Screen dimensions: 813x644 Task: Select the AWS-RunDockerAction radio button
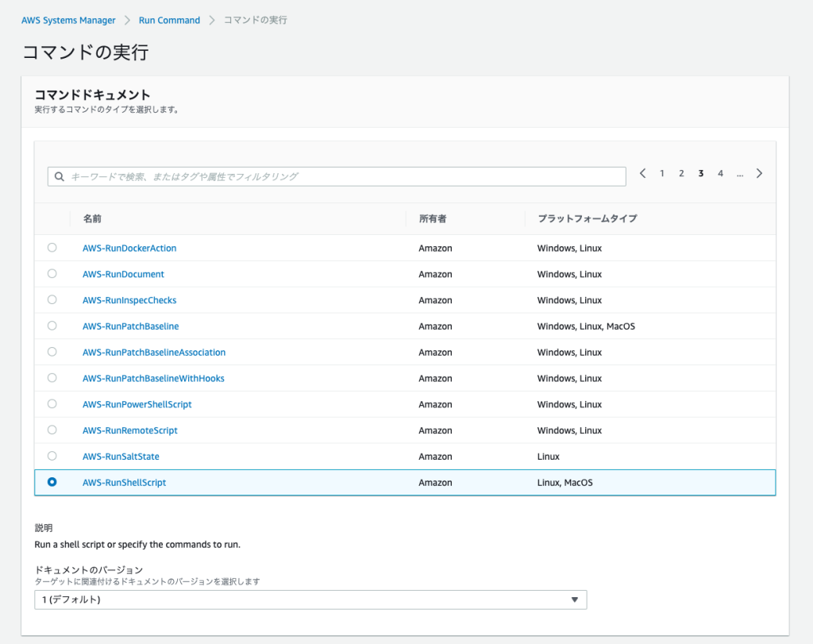pos(52,248)
